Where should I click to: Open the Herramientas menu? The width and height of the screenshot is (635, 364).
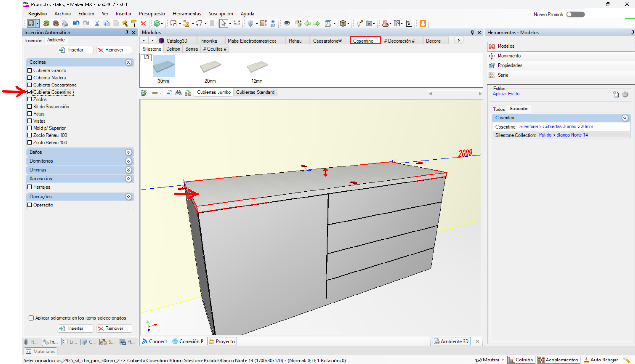point(186,14)
